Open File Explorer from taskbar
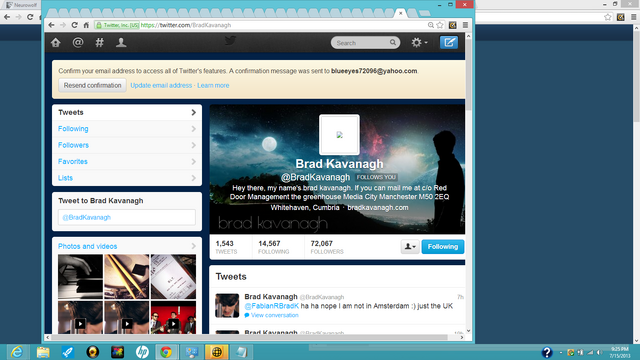This screenshot has width=640, height=360. click(x=42, y=352)
